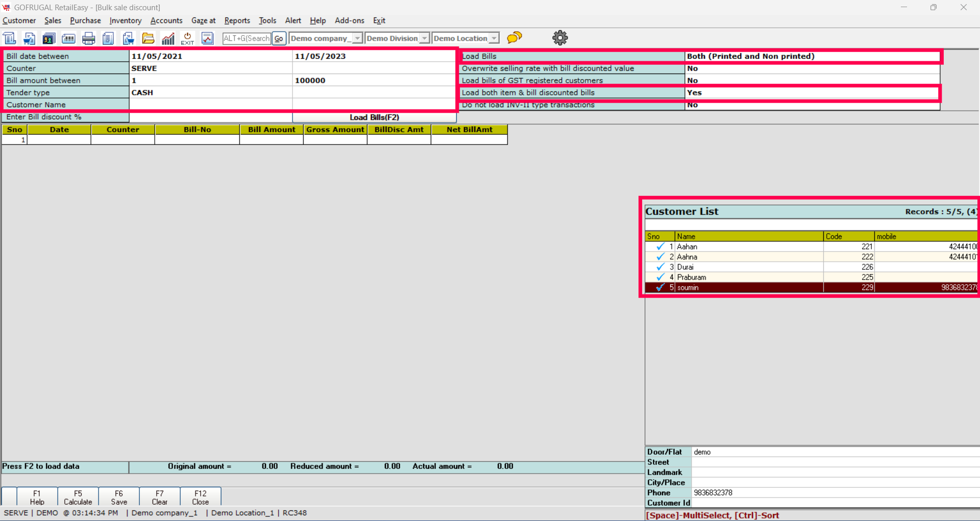
Task: Click the first document icon in toolbar
Action: pyautogui.click(x=10, y=38)
